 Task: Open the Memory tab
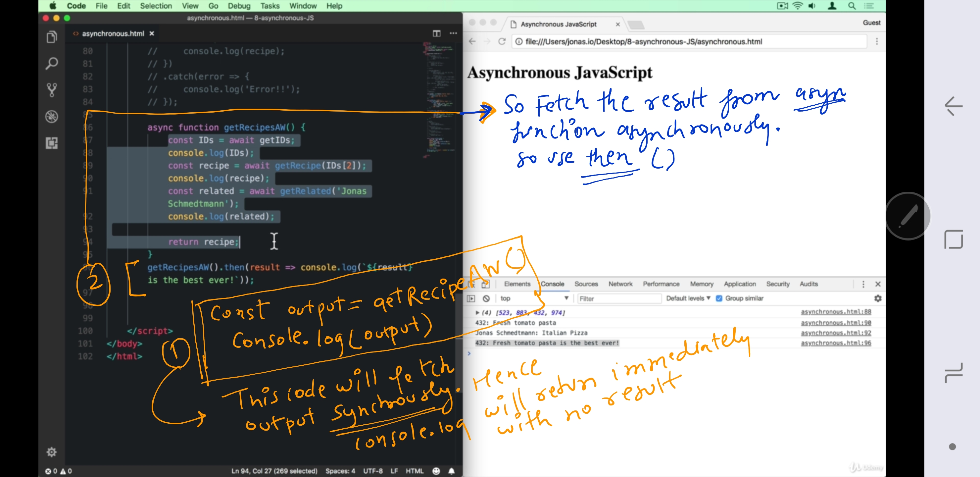[701, 284]
